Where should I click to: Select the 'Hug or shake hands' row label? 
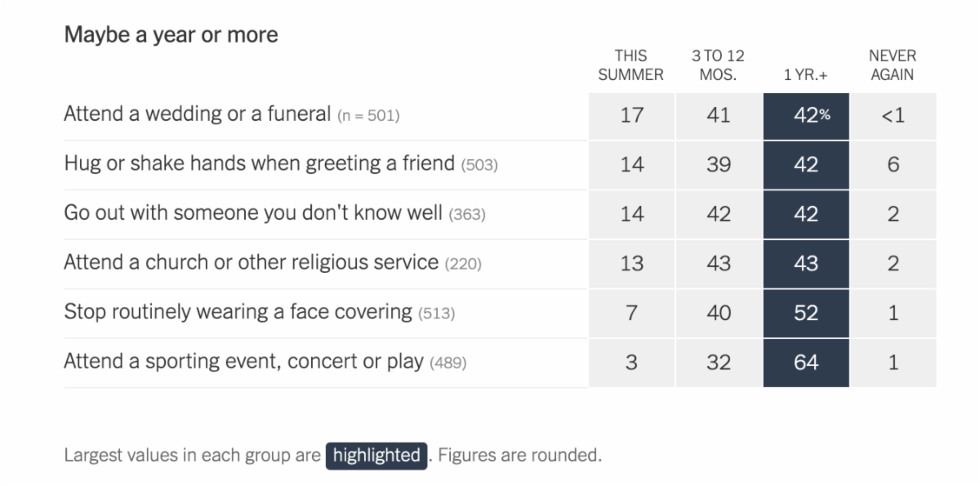point(259,163)
